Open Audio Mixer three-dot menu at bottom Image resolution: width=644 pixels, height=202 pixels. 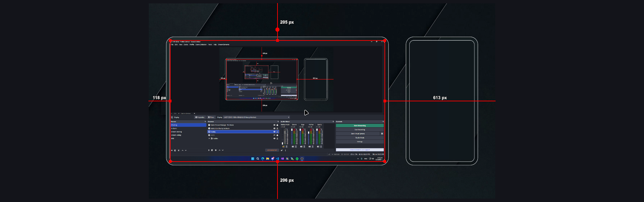(x=285, y=150)
